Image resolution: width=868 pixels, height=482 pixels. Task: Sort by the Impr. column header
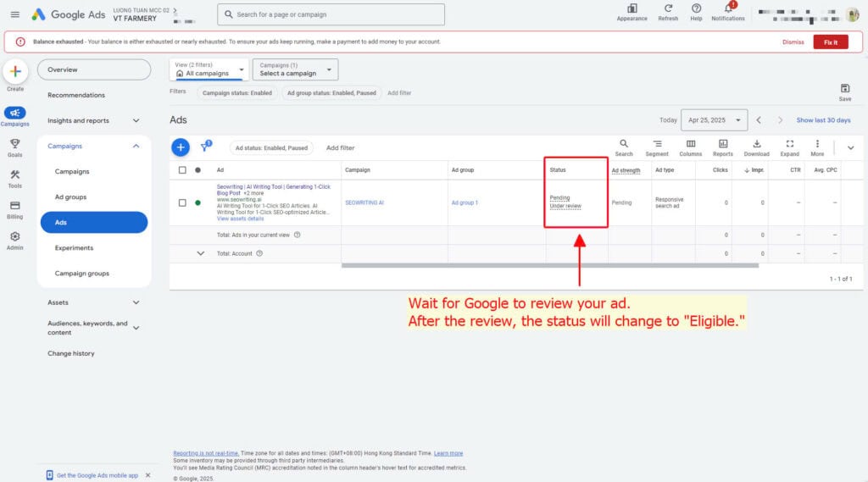(754, 170)
